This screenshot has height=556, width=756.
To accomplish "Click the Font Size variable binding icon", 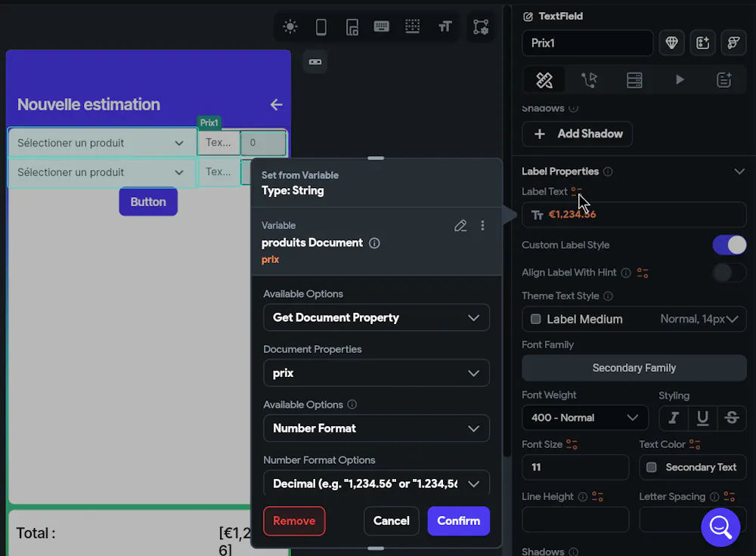I will [572, 444].
